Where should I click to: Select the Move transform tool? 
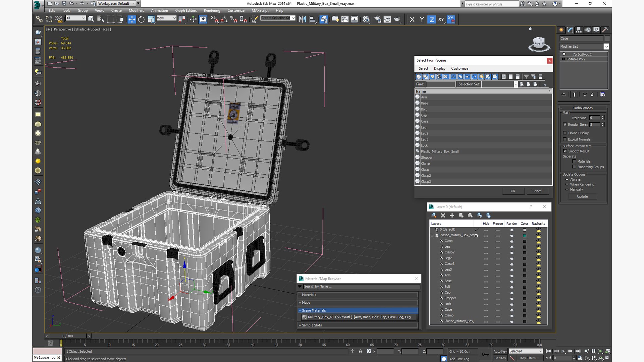tap(131, 19)
